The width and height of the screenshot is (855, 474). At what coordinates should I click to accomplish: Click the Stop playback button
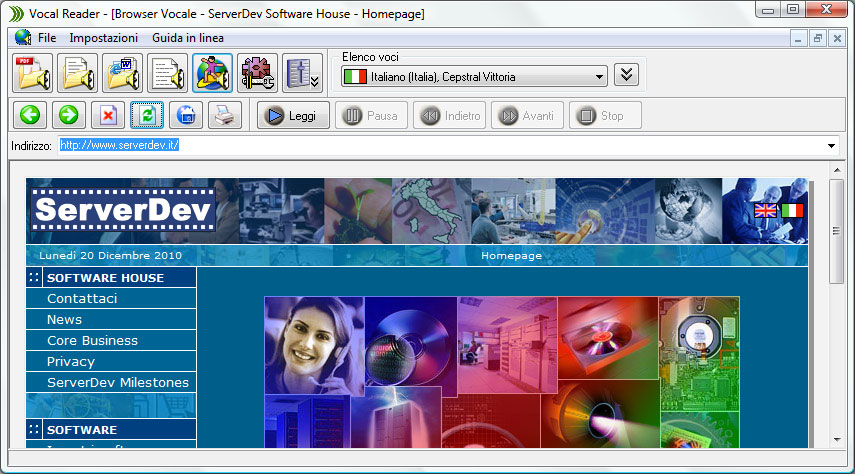[x=605, y=116]
